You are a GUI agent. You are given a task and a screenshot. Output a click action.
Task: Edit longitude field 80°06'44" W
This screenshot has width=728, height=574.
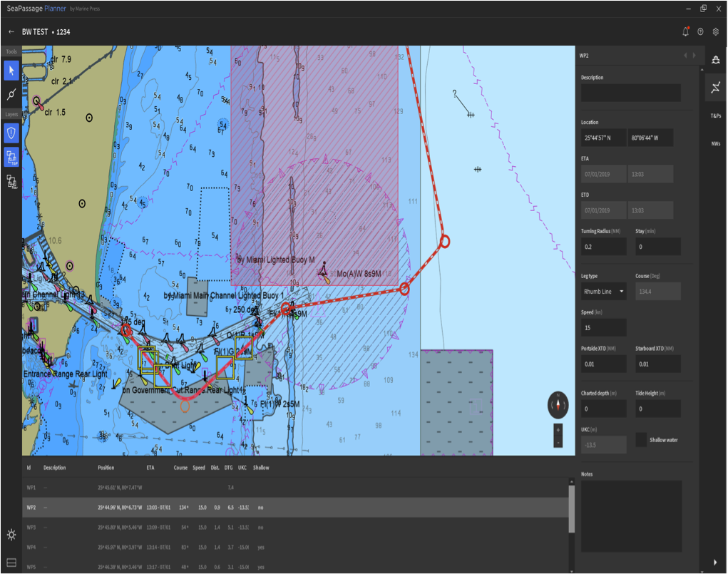point(650,138)
